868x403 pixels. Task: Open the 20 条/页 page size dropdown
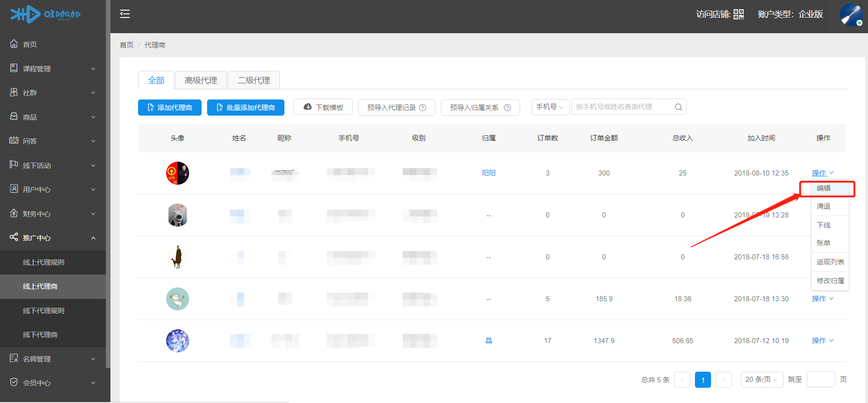(x=762, y=380)
